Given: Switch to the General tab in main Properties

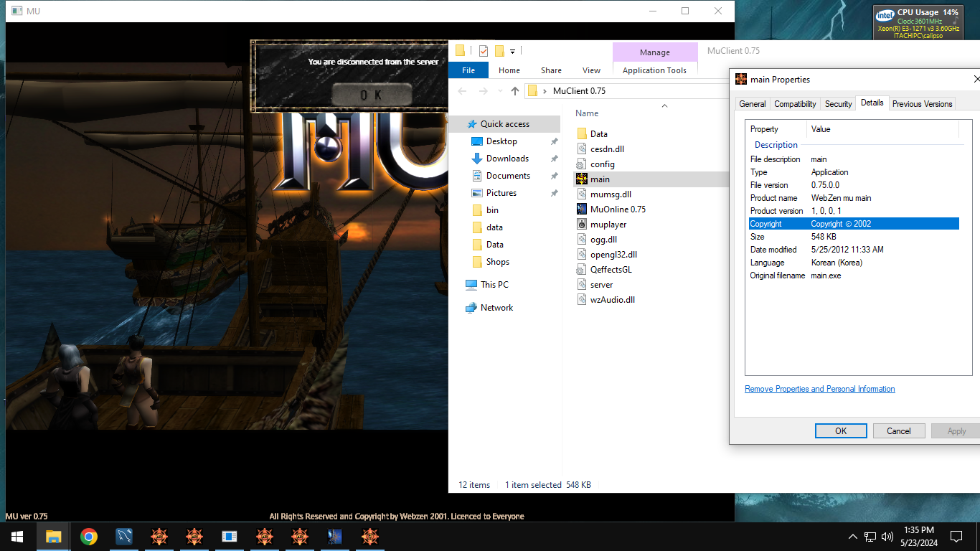Looking at the screenshot, I should (753, 104).
